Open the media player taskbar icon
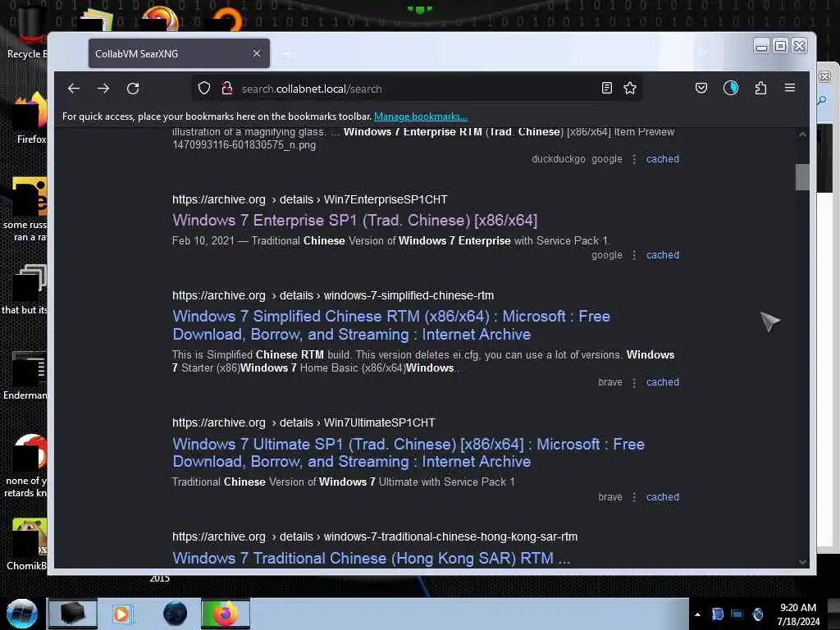 [121, 614]
